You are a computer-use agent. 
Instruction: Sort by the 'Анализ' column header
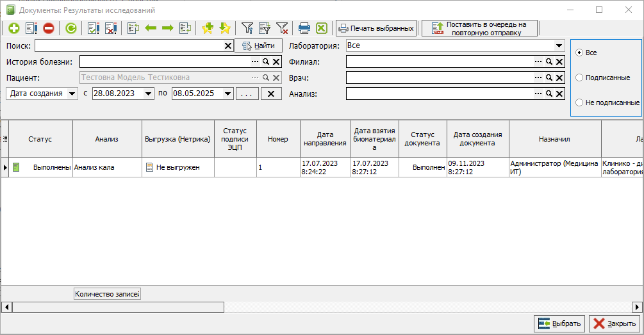click(x=107, y=139)
